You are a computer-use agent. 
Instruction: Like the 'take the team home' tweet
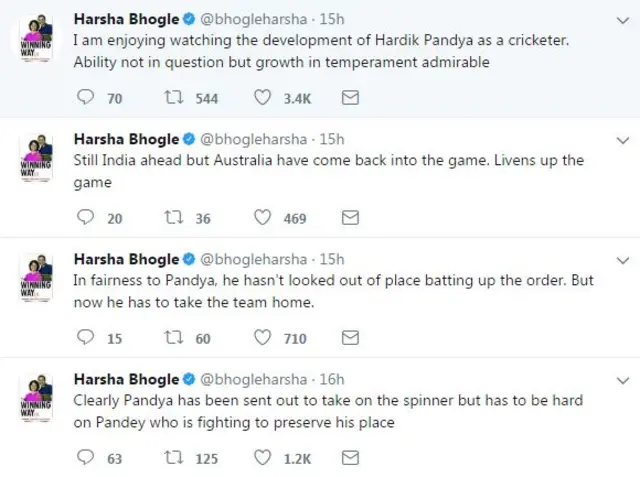point(263,338)
